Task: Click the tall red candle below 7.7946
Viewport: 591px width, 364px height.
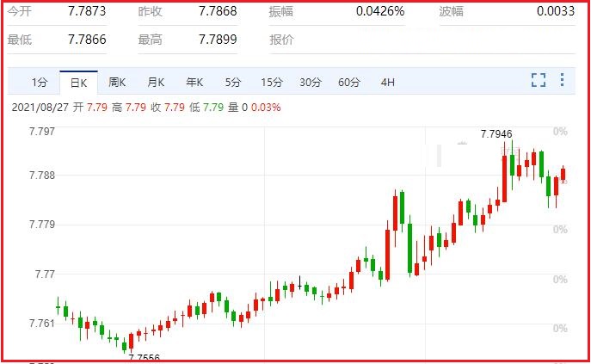Action: point(504,176)
